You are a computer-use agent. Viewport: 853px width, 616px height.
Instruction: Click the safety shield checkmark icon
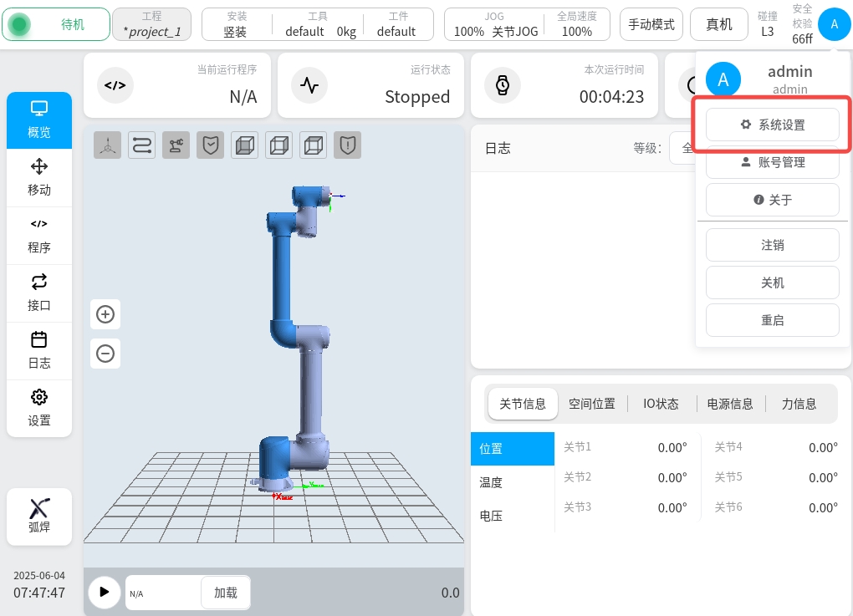210,145
